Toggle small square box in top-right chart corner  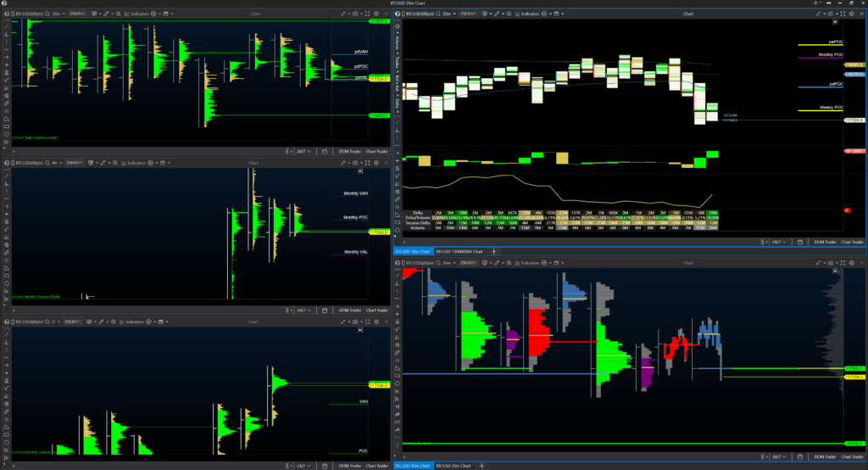(x=835, y=22)
